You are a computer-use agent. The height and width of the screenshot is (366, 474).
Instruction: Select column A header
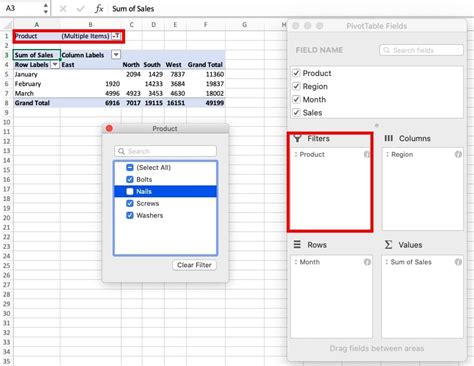[37, 25]
